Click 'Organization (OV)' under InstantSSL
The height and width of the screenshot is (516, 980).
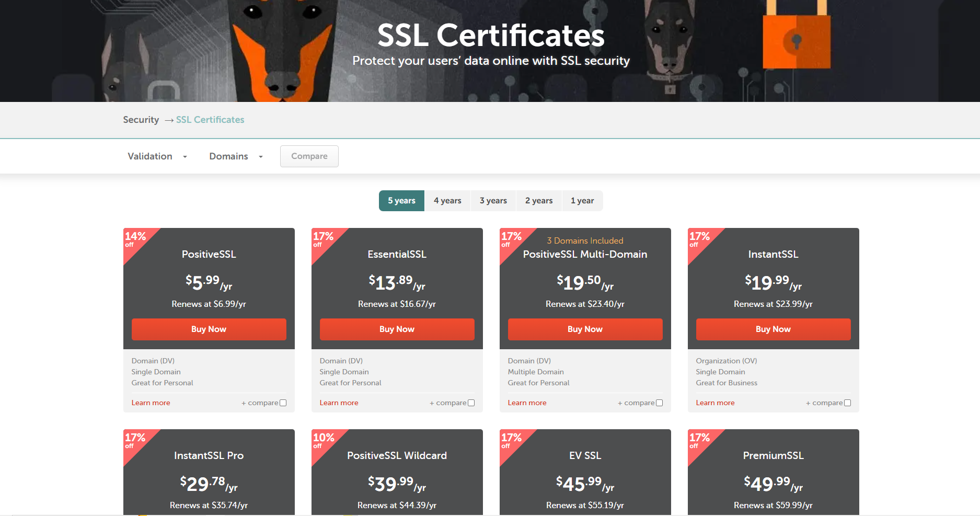click(727, 361)
